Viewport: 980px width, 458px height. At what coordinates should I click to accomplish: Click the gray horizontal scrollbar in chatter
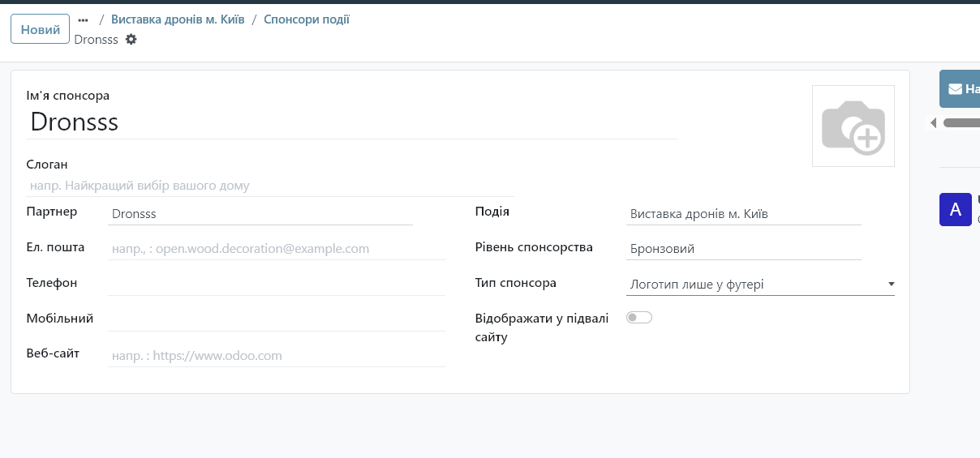click(x=961, y=123)
